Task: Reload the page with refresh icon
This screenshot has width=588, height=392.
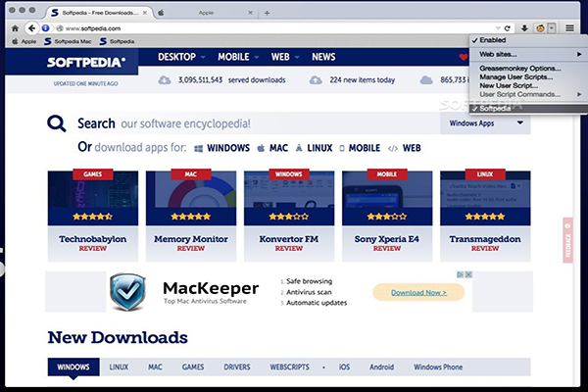Action: click(508, 28)
